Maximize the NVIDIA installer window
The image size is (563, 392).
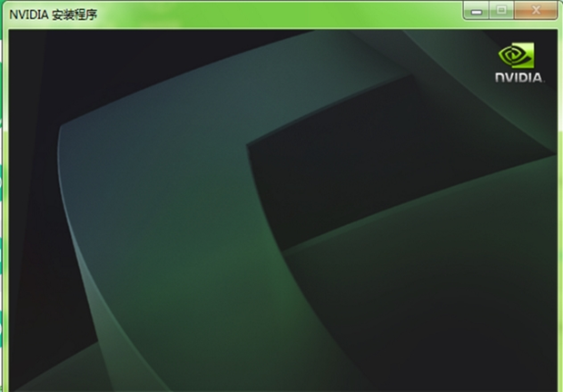tap(501, 10)
